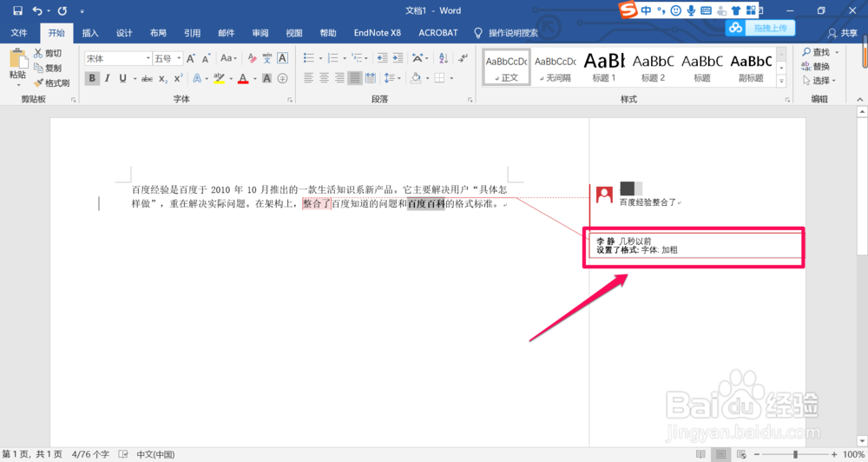The height and width of the screenshot is (462, 868).
Task: Click the 中文(中国) language indicator
Action: pyautogui.click(x=155, y=454)
